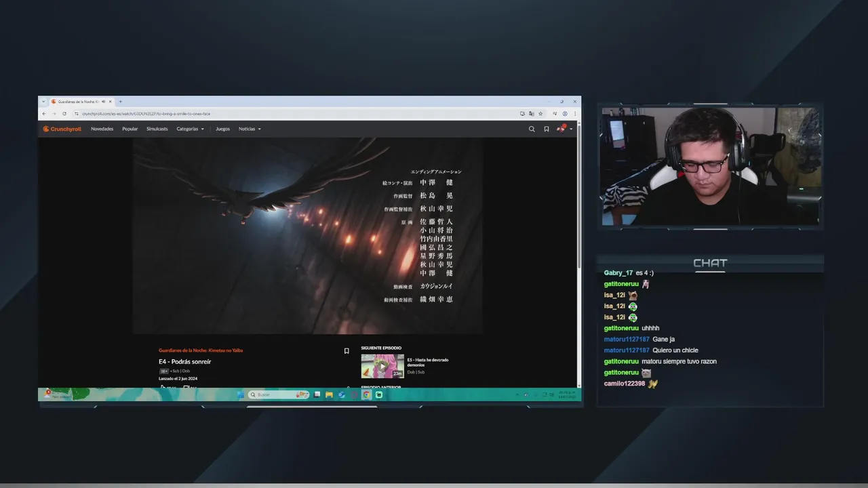Mute the tab via its speaker icon
This screenshot has width=868, height=488.
coord(104,102)
